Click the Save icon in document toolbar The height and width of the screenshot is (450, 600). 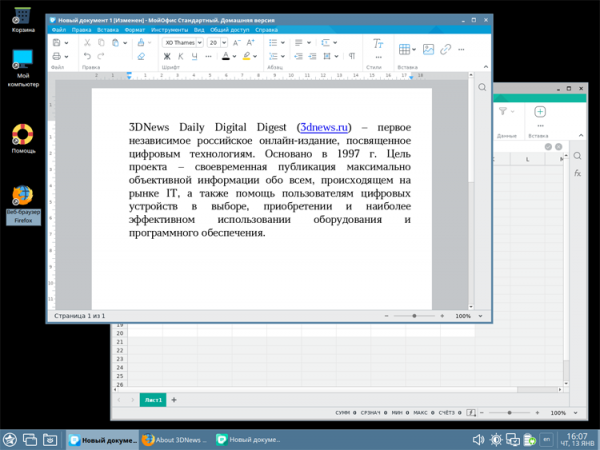56,42
